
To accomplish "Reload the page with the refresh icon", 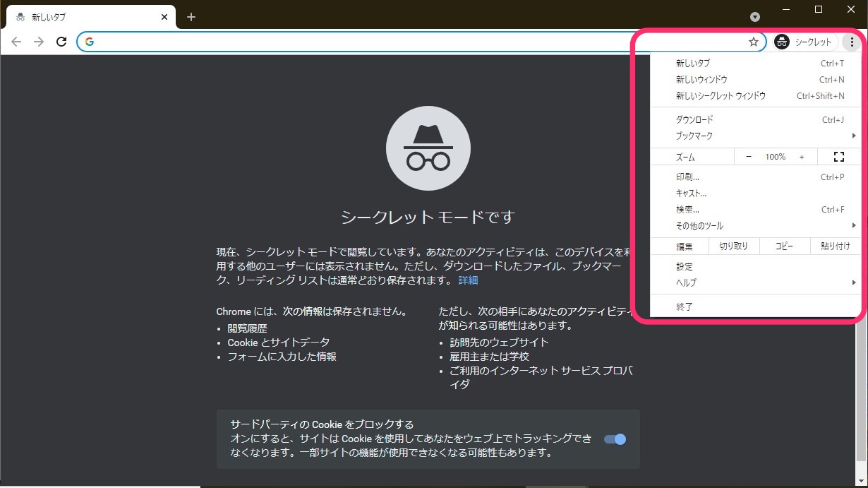I will [61, 42].
